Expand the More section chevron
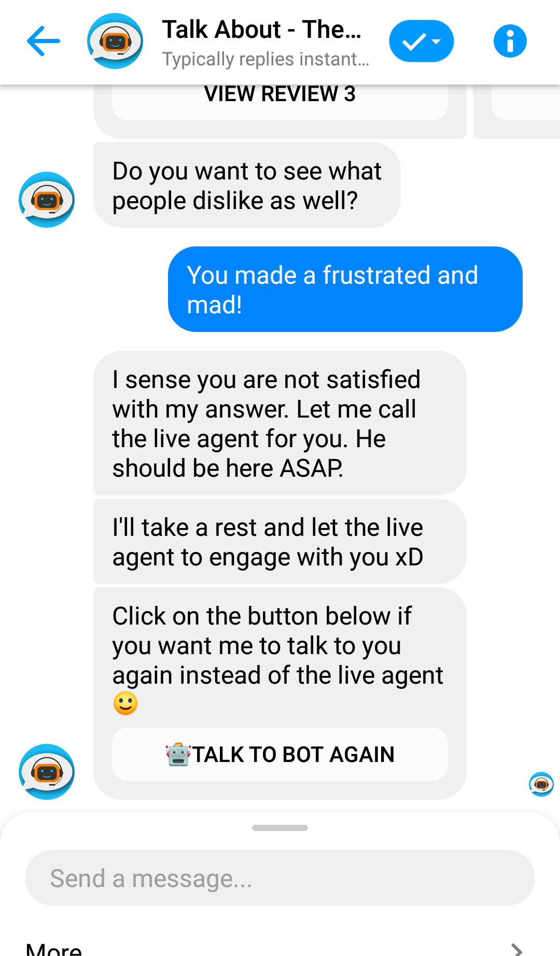 point(516,949)
